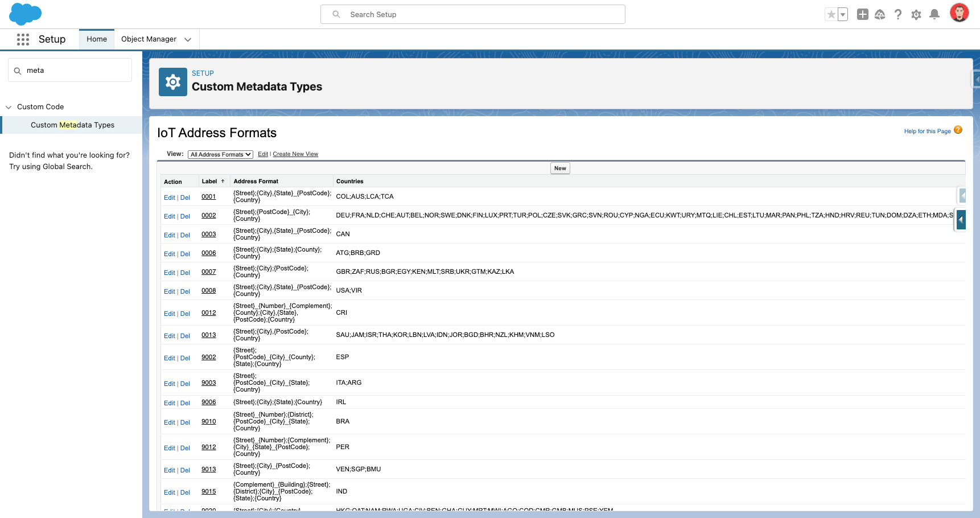Edit the record labeled 0003
This screenshot has width=980, height=518.
pyautogui.click(x=170, y=235)
